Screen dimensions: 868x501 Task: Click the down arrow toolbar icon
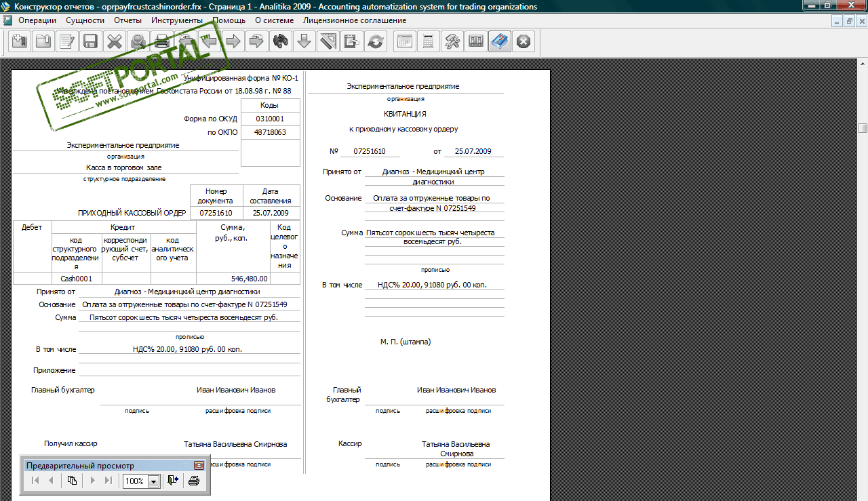[x=304, y=41]
